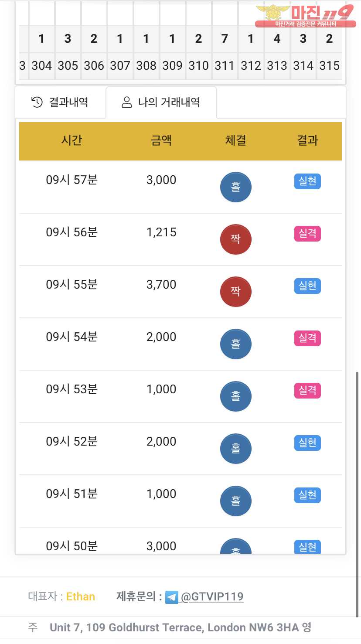This screenshot has height=644, width=361.
Task: Click the 금액 column header
Action: pos(161,140)
